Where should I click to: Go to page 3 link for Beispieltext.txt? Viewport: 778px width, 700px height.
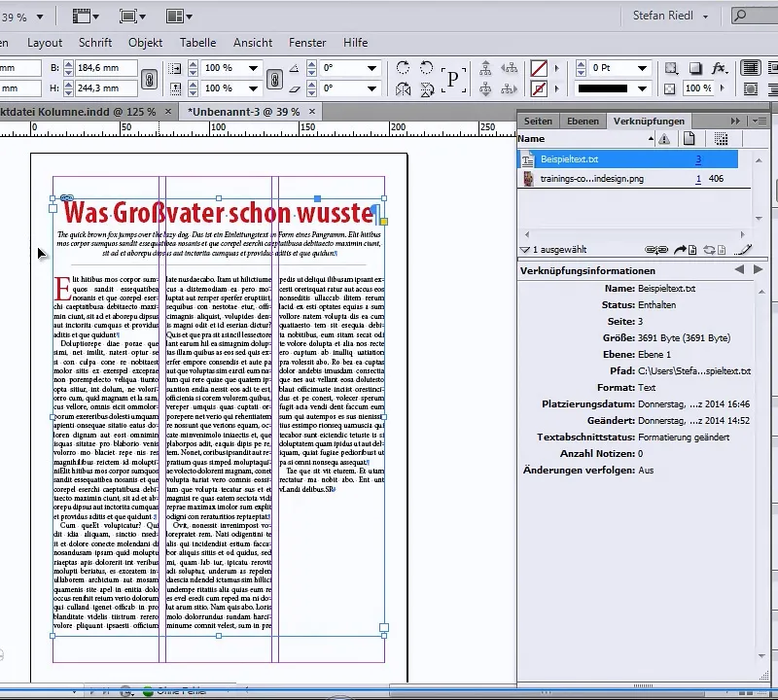tap(698, 159)
